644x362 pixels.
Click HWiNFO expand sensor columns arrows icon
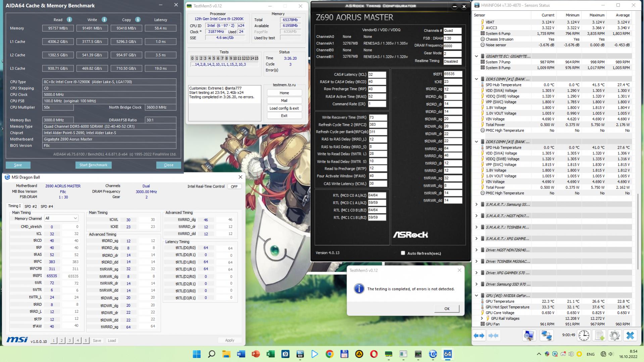[x=479, y=335]
